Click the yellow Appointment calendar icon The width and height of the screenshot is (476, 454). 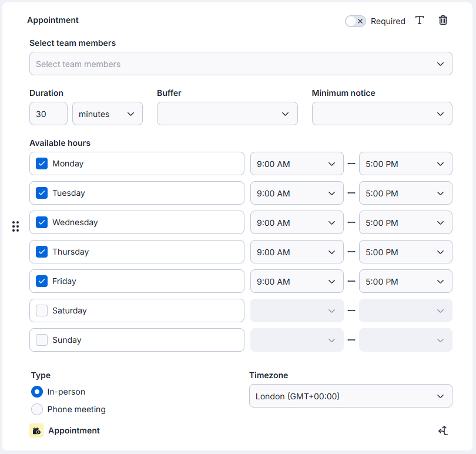click(36, 431)
